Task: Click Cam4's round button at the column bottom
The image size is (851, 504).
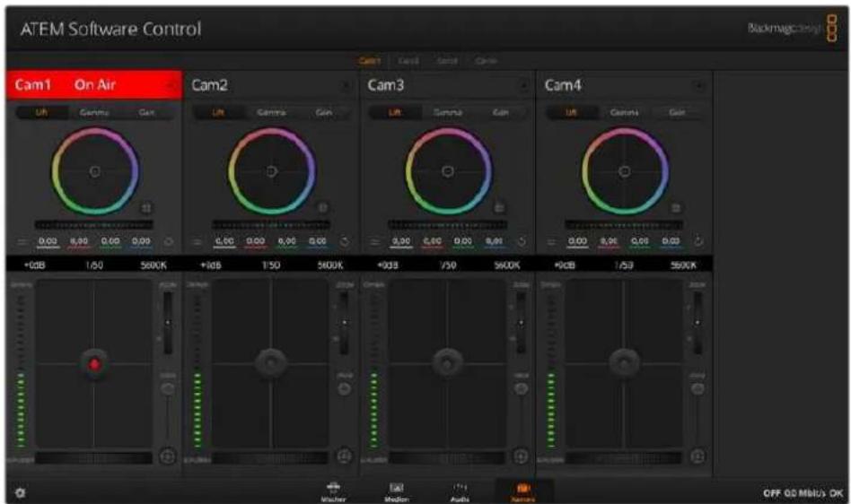Action: click(698, 456)
